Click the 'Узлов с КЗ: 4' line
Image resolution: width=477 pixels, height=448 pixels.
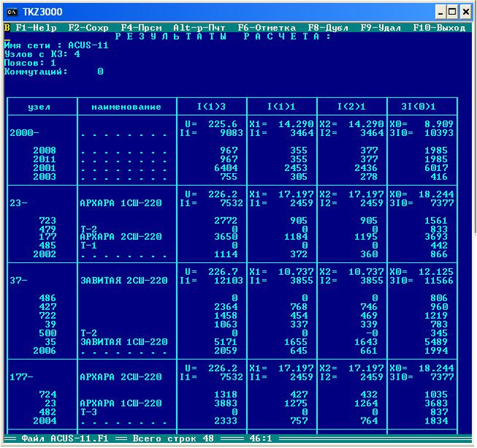click(42, 54)
